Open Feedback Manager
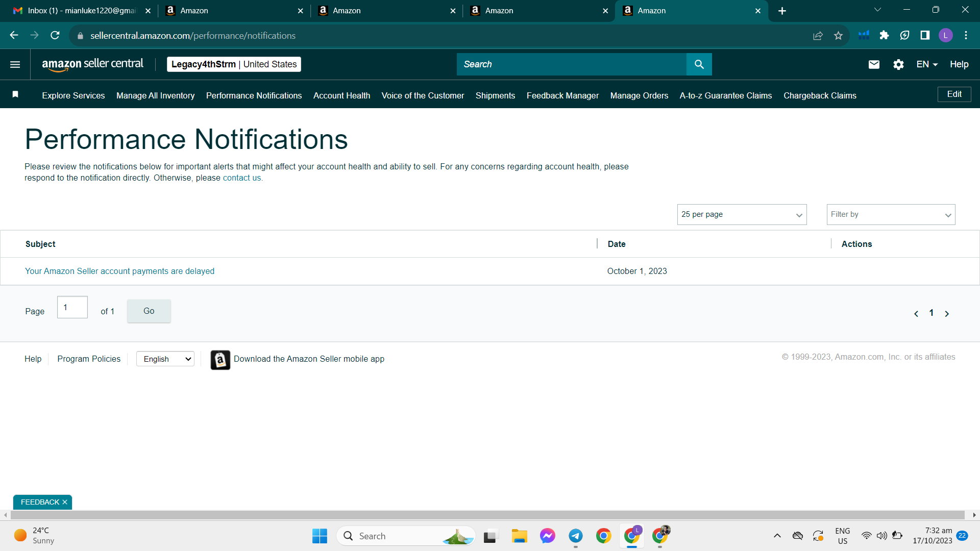Viewport: 980px width, 551px height. [562, 95]
